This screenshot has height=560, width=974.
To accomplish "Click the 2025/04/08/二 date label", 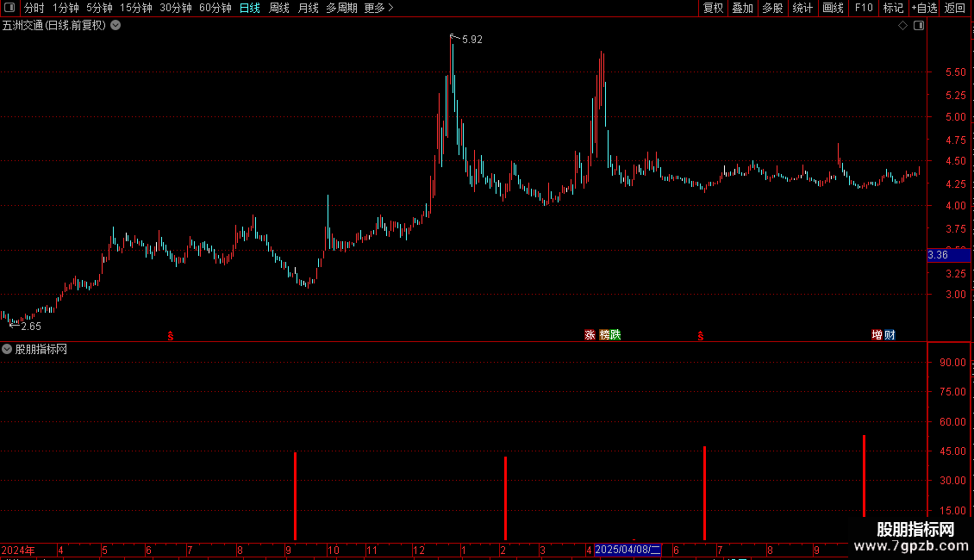I will 627,550.
